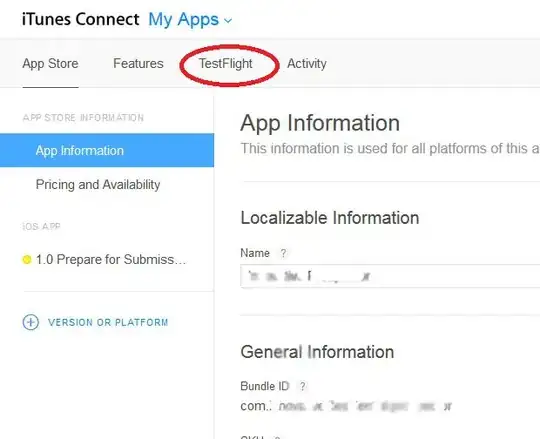
Task: Switch to the App Store tab
Action: tap(50, 64)
